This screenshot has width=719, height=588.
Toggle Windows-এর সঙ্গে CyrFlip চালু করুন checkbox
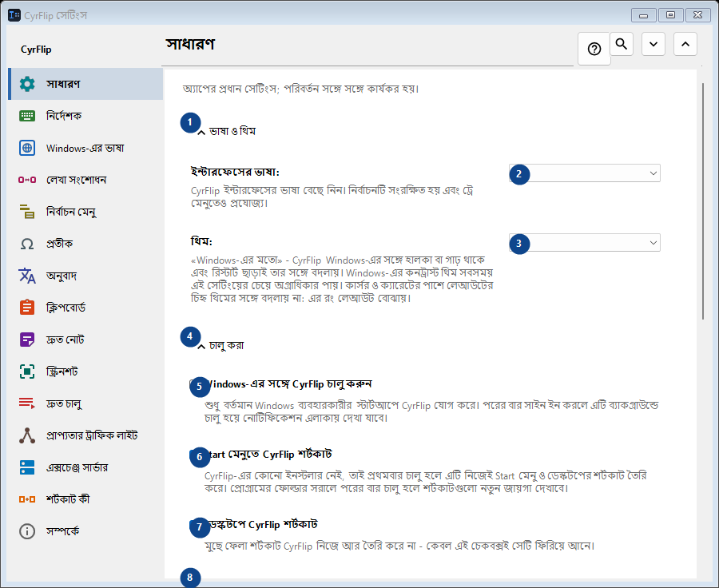[x=194, y=384]
